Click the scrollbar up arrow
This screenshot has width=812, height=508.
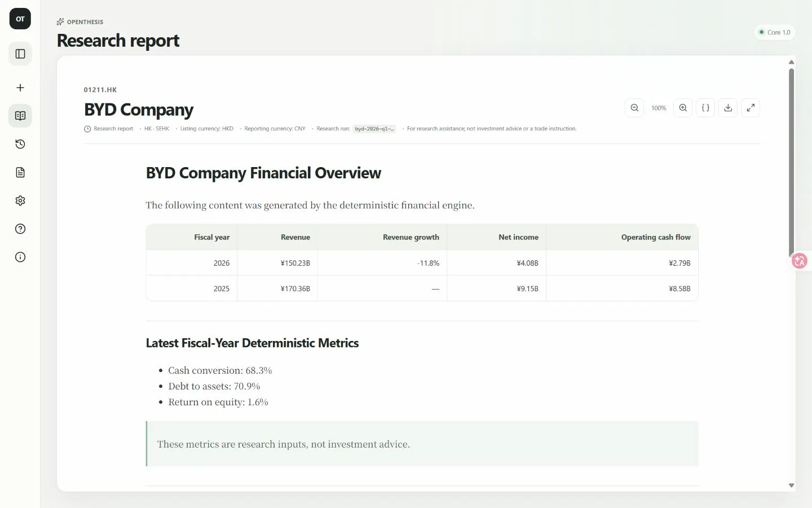[x=791, y=62]
